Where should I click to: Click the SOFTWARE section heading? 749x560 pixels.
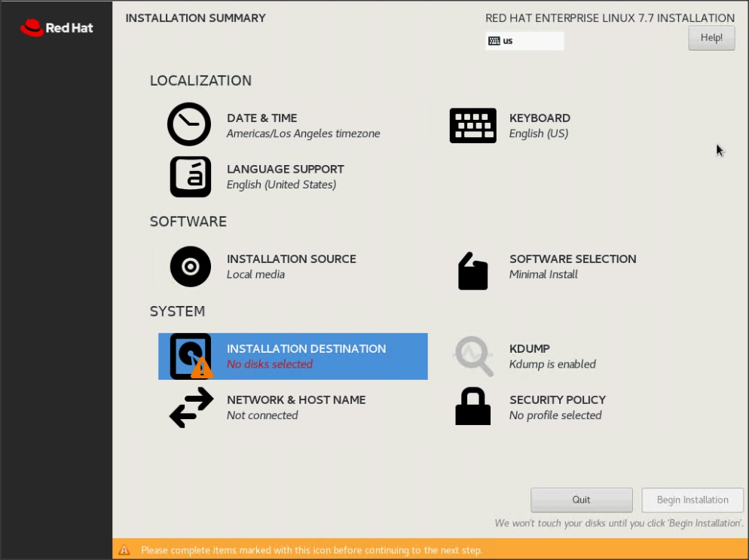[188, 222]
